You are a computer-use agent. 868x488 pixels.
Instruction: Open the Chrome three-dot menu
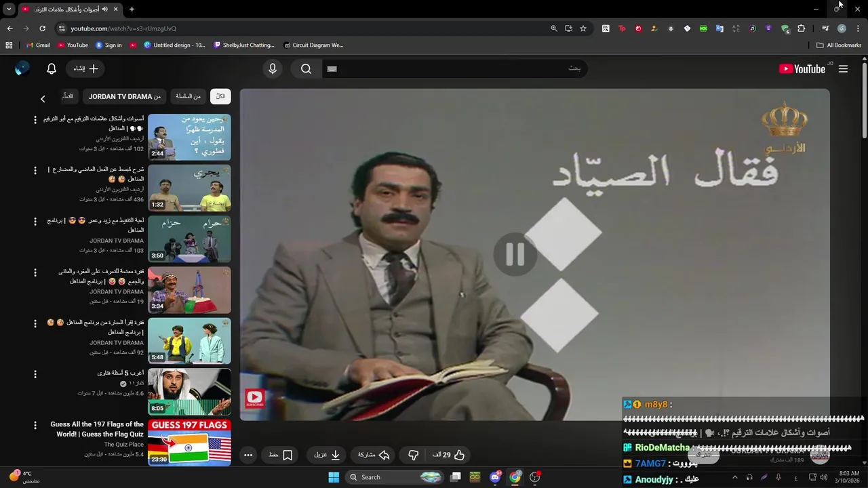858,28
